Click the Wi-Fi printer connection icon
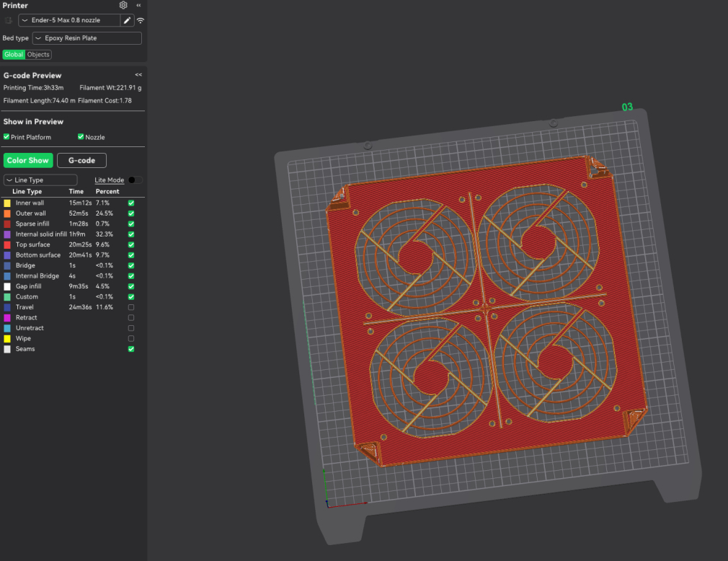 click(x=140, y=20)
